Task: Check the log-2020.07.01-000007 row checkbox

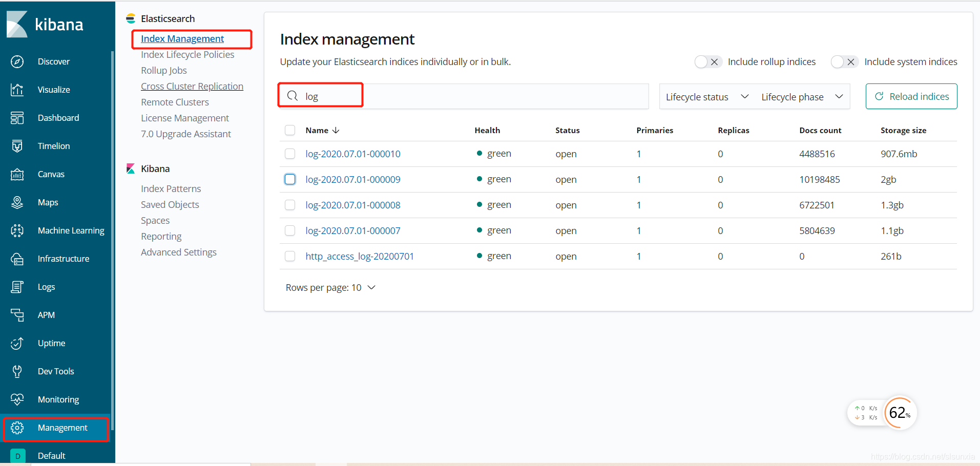Action: pos(290,230)
